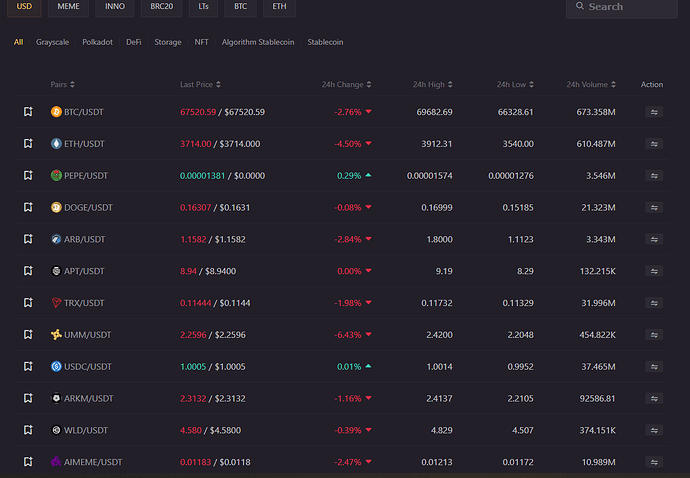The image size is (690, 478).
Task: Filter pairs by Stablecoin
Action: 325,42
